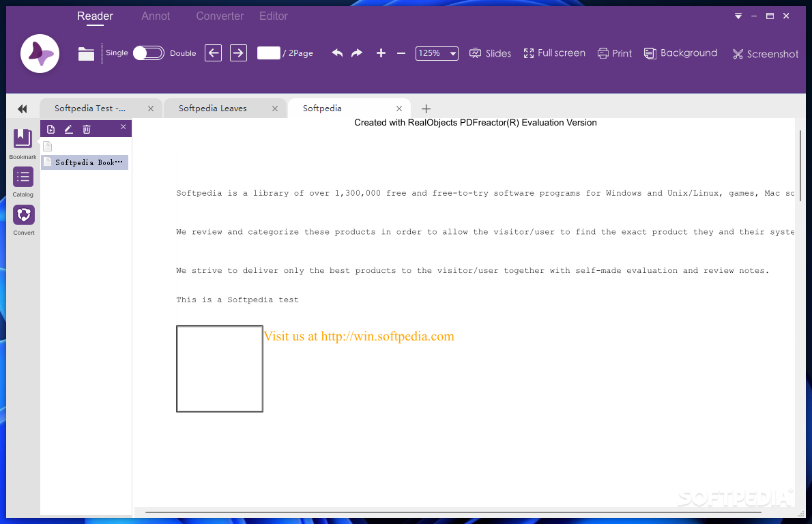Click the vertical scrollbar
Screen dimensions: 812x524
click(x=800, y=165)
